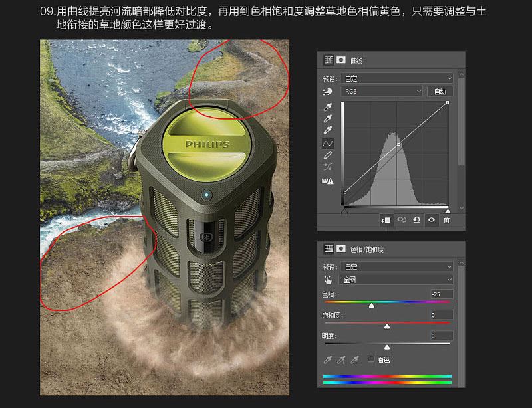Viewport: 532px width, 408px height.
Task: Click the delete adjustment layer trash icon
Action: point(447,220)
